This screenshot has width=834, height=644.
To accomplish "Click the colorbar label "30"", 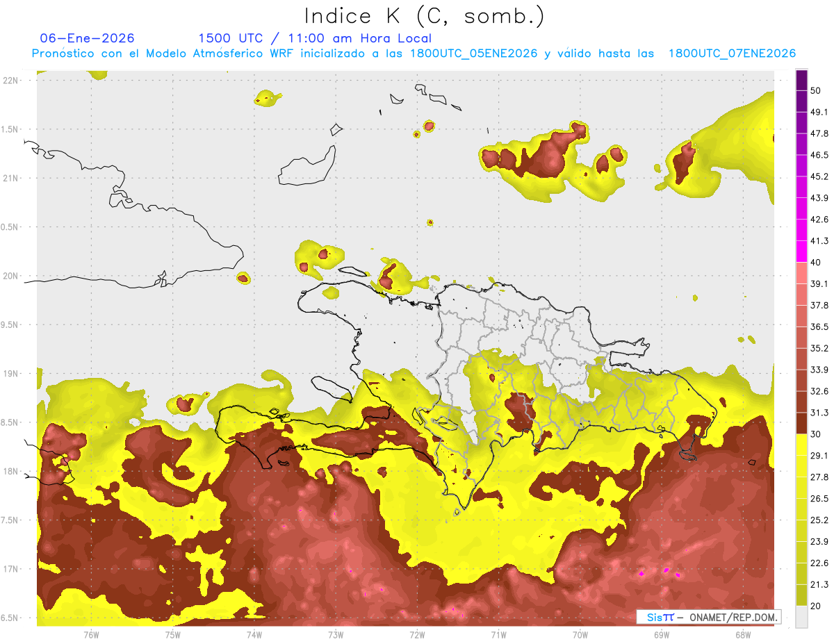I will [817, 434].
